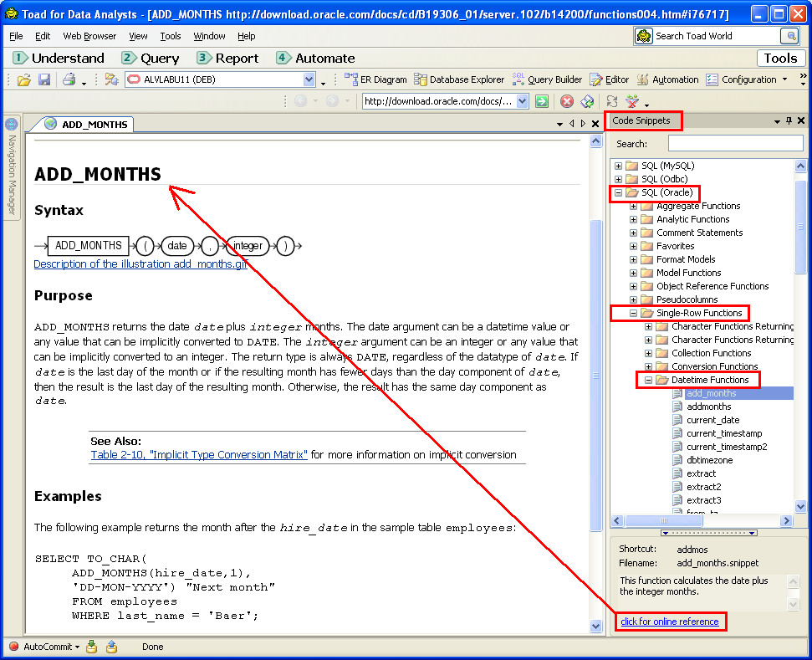Viewport: 812px width, 660px height.
Task: Expand the SQL (Odbc) folder
Action: [x=618, y=179]
